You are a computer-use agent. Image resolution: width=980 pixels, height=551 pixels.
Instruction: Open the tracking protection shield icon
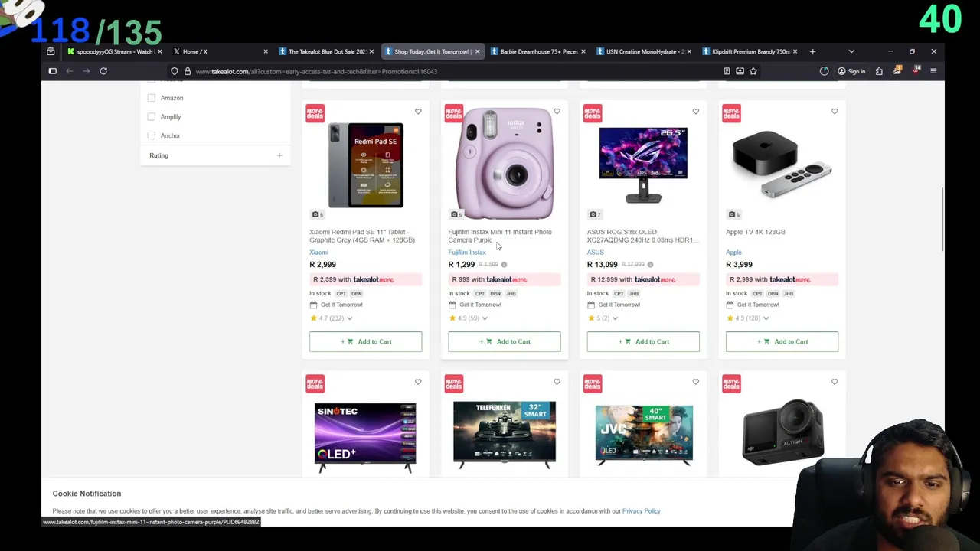175,71
